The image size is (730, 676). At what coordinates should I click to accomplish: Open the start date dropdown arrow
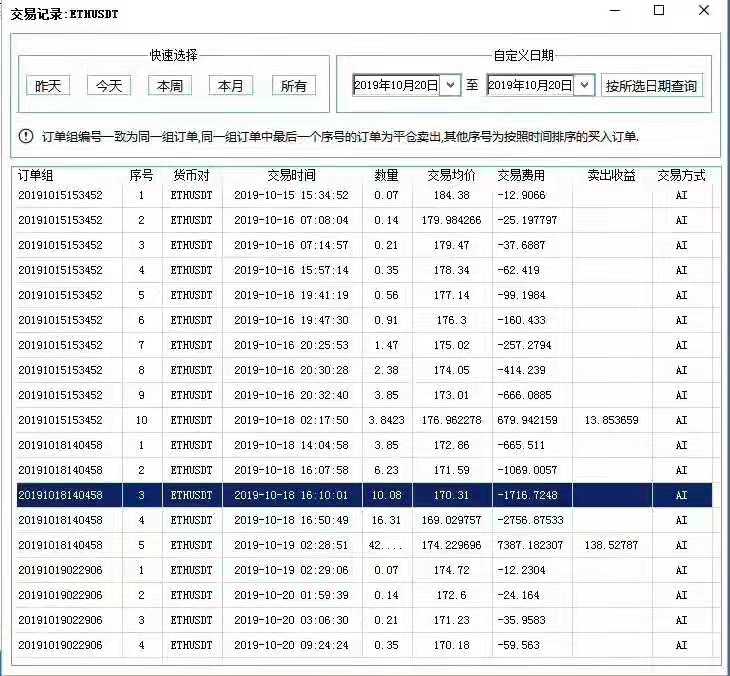450,85
